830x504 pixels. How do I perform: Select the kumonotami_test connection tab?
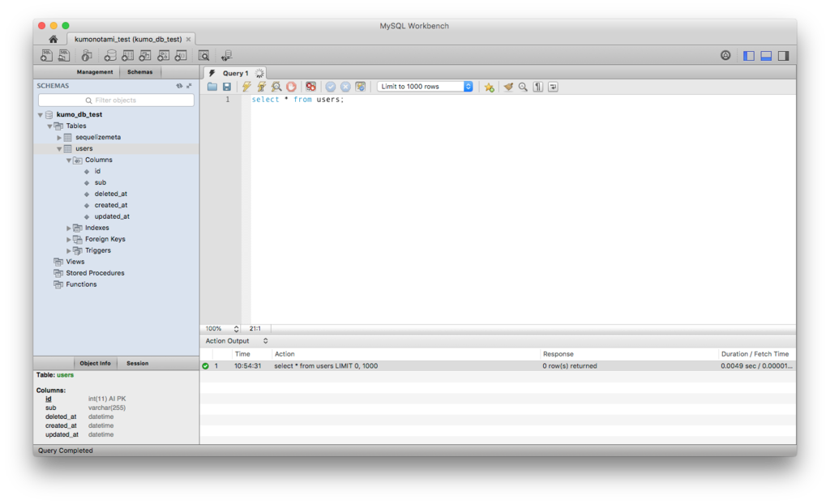click(128, 39)
